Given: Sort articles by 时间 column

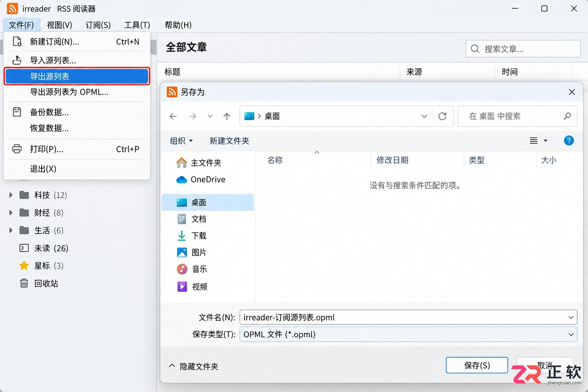Looking at the screenshot, I should (x=510, y=72).
